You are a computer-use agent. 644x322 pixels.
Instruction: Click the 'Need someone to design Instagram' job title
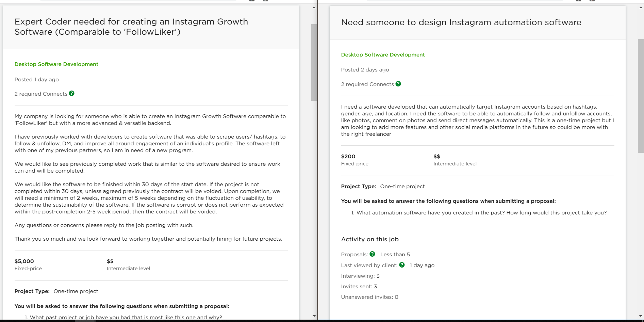461,22
